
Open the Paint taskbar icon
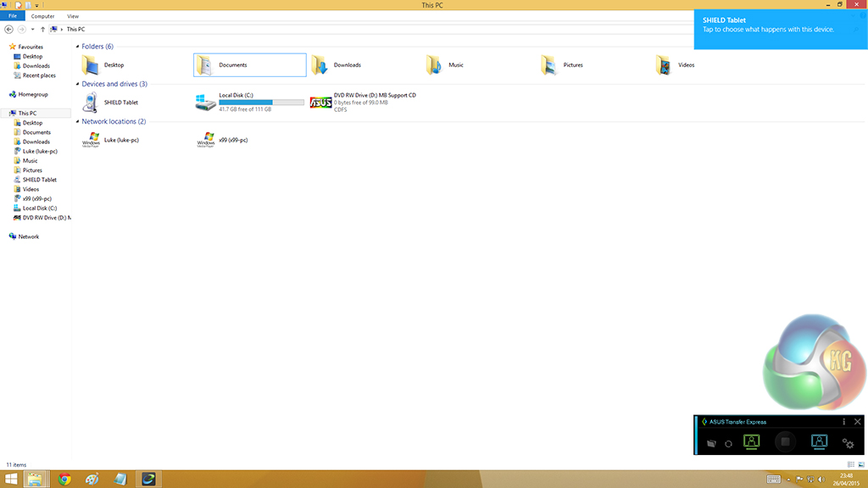[x=92, y=480]
